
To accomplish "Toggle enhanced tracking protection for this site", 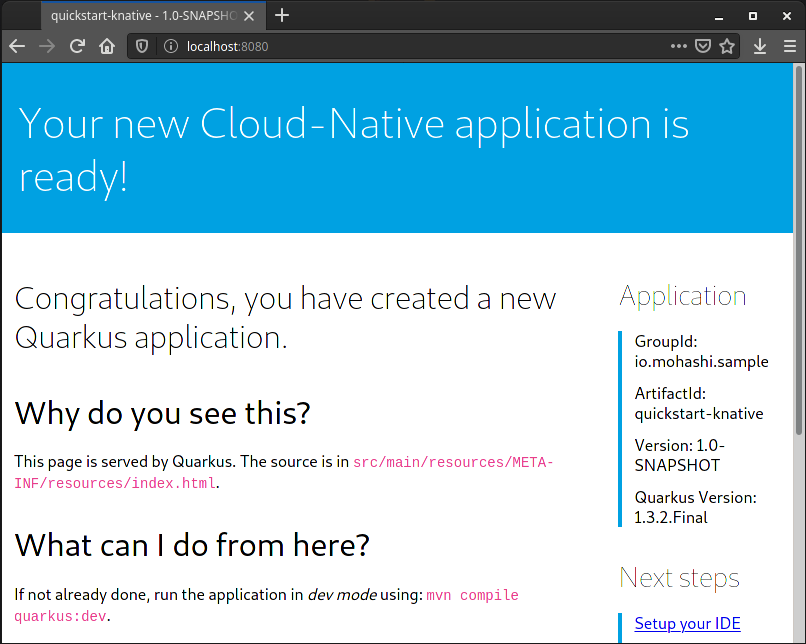I will tap(141, 46).
